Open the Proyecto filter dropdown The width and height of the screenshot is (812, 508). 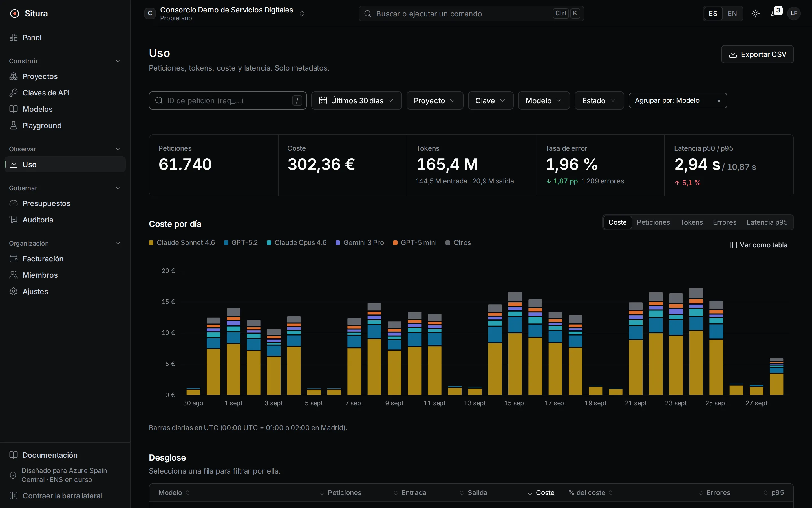(x=435, y=100)
